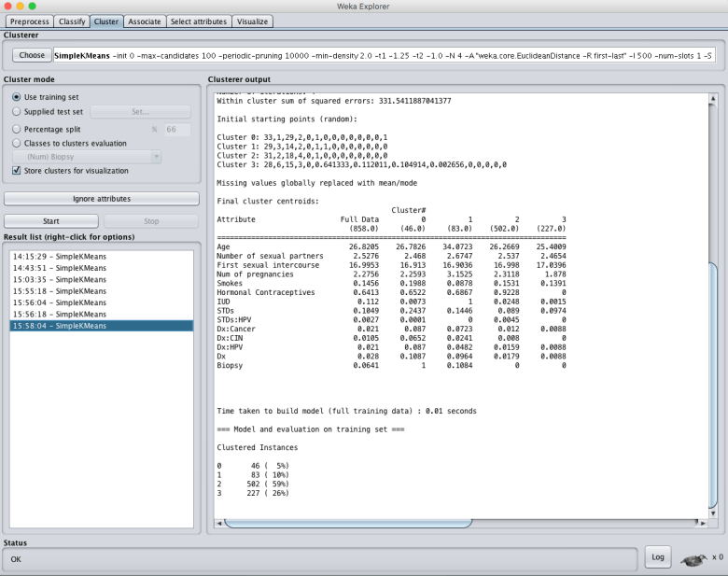This screenshot has height=576, width=728.
Task: Select the Use training set option
Action: pyautogui.click(x=18, y=97)
